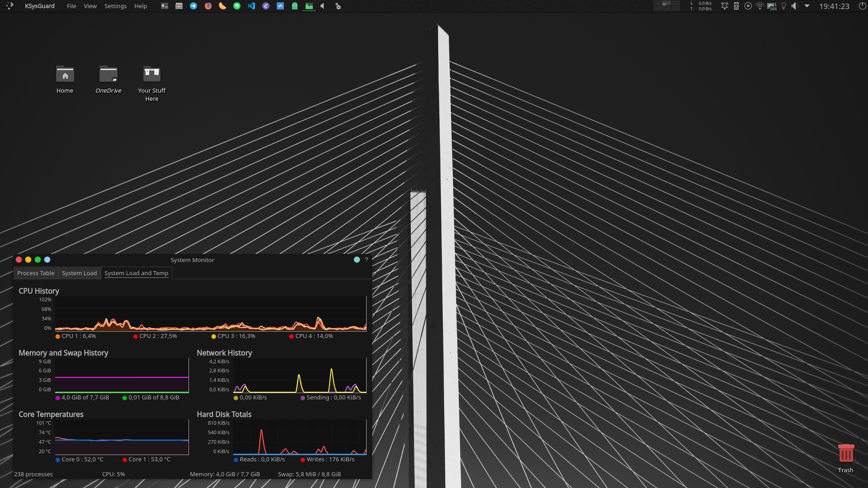Screen dimensions: 868x488
Task: Click the 'Swap: 5,8 MiB / 8,8 GiB' status entry
Action: (309, 474)
